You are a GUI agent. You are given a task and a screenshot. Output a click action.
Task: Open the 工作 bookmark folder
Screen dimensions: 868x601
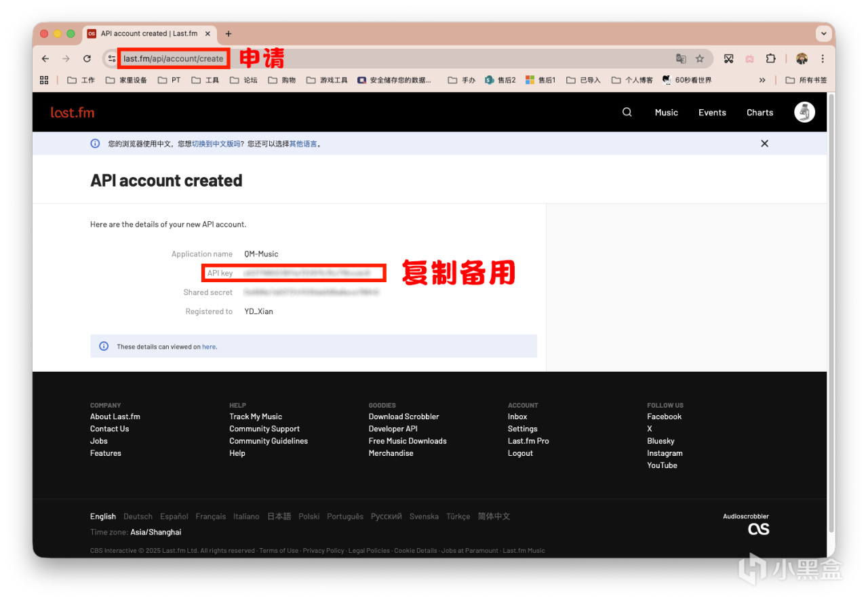(81, 80)
